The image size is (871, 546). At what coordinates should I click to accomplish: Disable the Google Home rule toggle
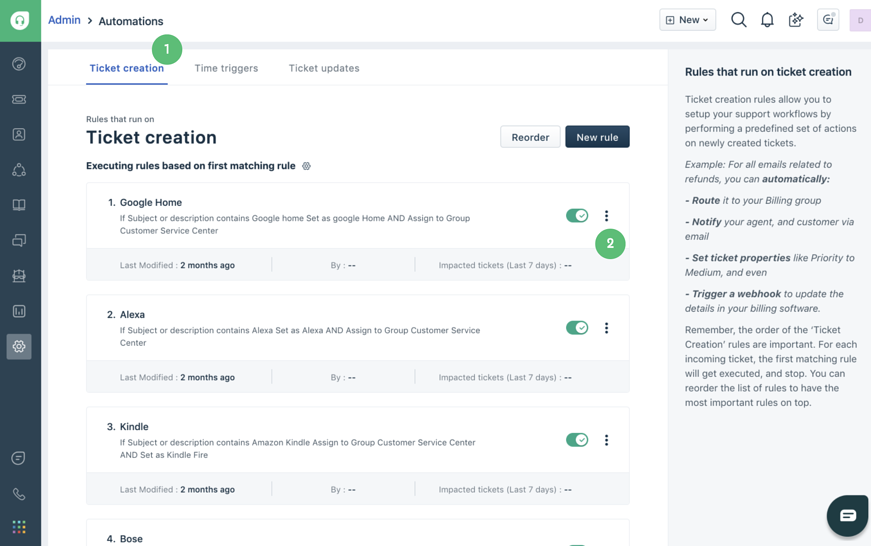click(577, 216)
